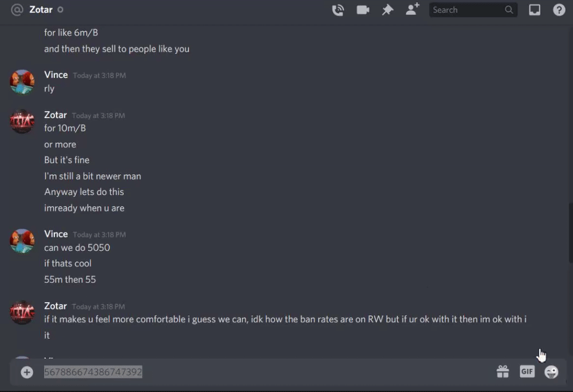Open pinned messages
This screenshot has width=573, height=392.
point(387,10)
